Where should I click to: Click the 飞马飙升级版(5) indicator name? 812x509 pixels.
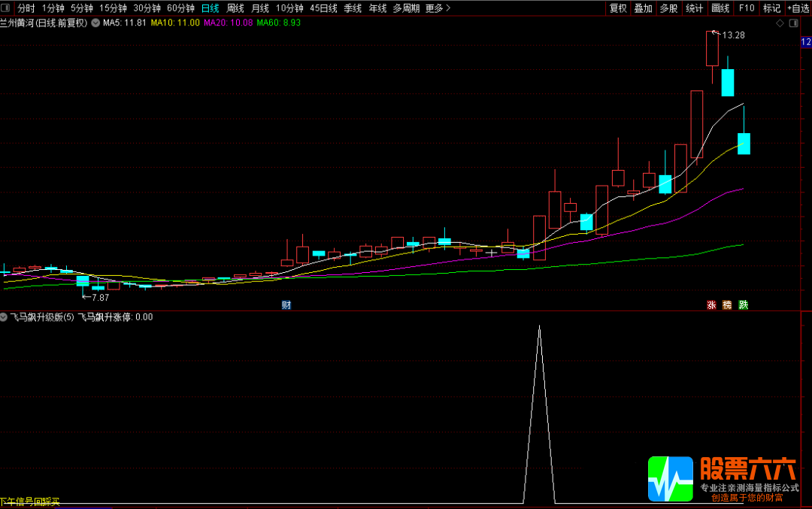click(x=42, y=317)
